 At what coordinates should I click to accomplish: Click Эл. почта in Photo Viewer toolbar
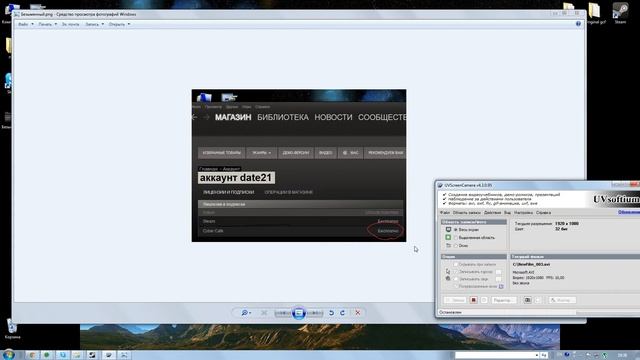click(71, 24)
